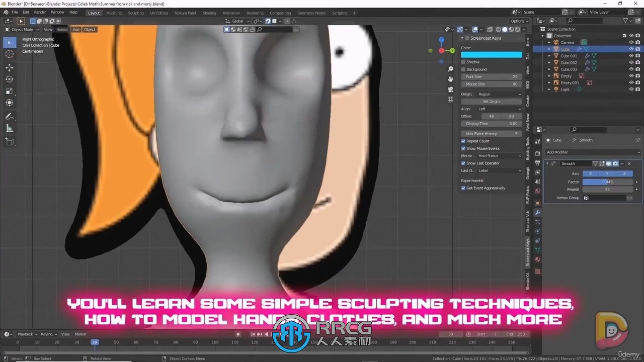This screenshot has width=644, height=362.
Task: Open the timeline Playback menu button
Action: 27,334
